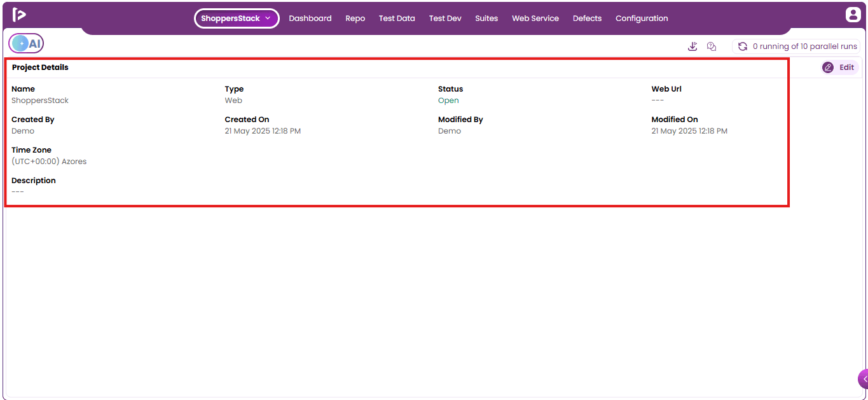
Task: Click 0 running of 10 parallel runs
Action: click(805, 46)
